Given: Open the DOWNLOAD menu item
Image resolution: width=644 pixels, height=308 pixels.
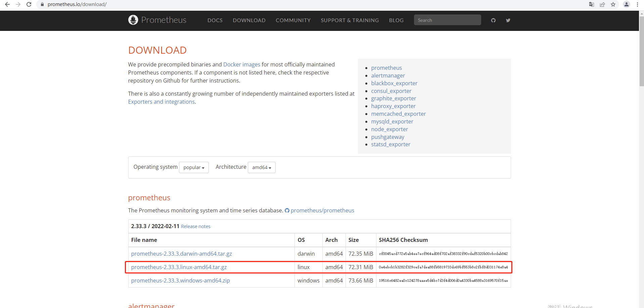Looking at the screenshot, I should click(x=249, y=20).
